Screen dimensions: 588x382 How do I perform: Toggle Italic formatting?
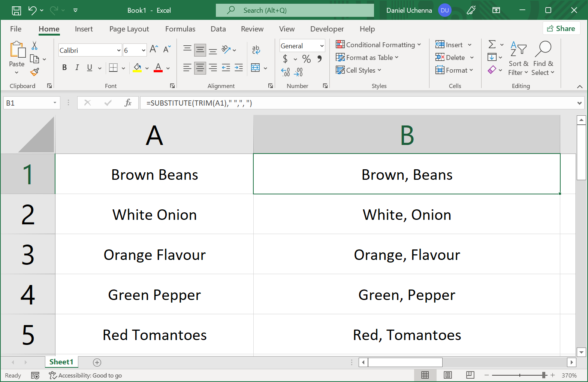click(77, 67)
